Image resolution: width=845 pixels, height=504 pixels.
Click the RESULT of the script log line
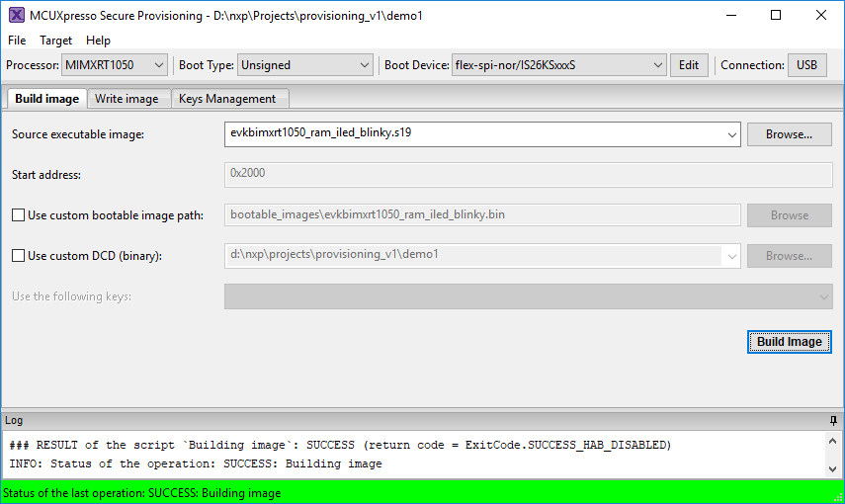pyautogui.click(x=340, y=446)
